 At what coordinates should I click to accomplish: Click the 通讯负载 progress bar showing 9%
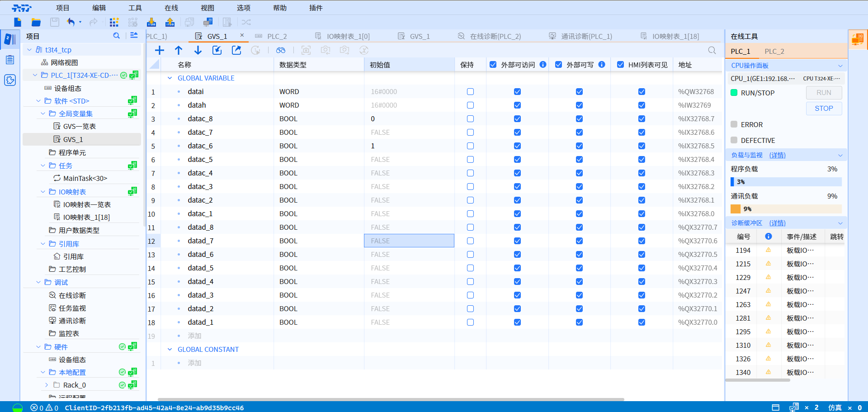click(786, 208)
